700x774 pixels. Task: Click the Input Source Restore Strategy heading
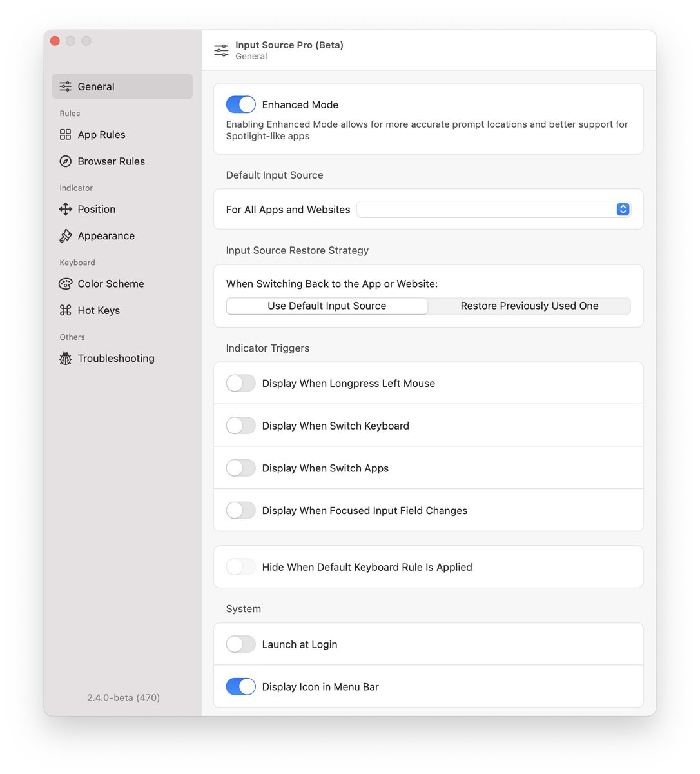[297, 250]
